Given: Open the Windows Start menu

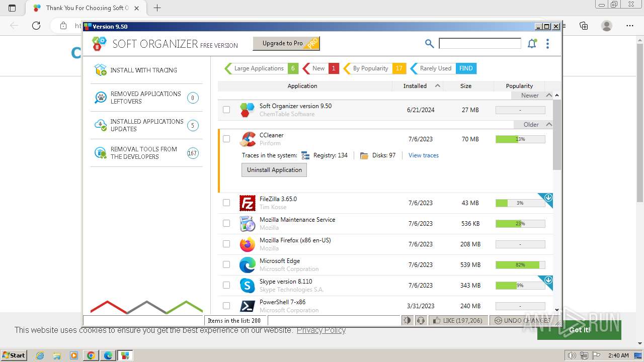Looking at the screenshot, I should (14, 355).
